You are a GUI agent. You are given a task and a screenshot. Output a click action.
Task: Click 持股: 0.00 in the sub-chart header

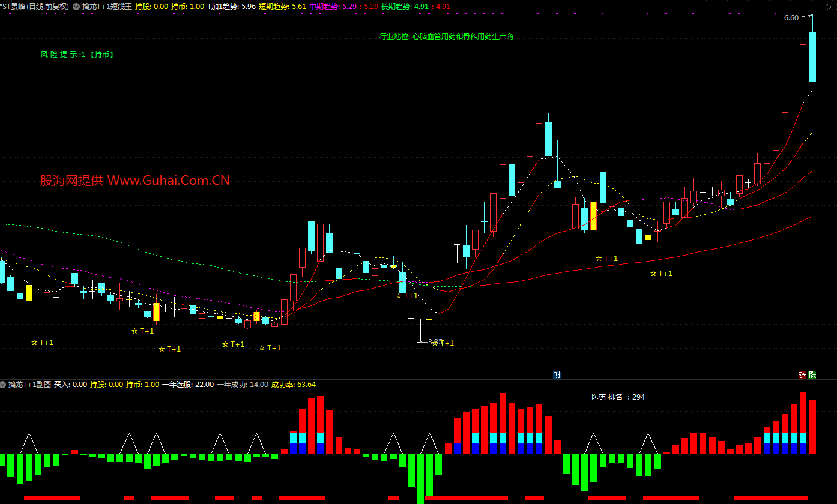tap(106, 385)
